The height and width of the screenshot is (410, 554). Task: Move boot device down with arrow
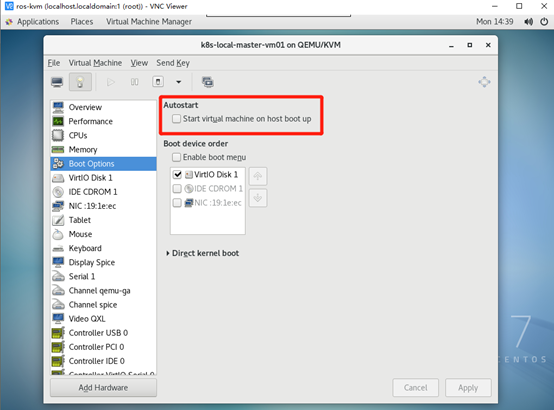coord(258,198)
